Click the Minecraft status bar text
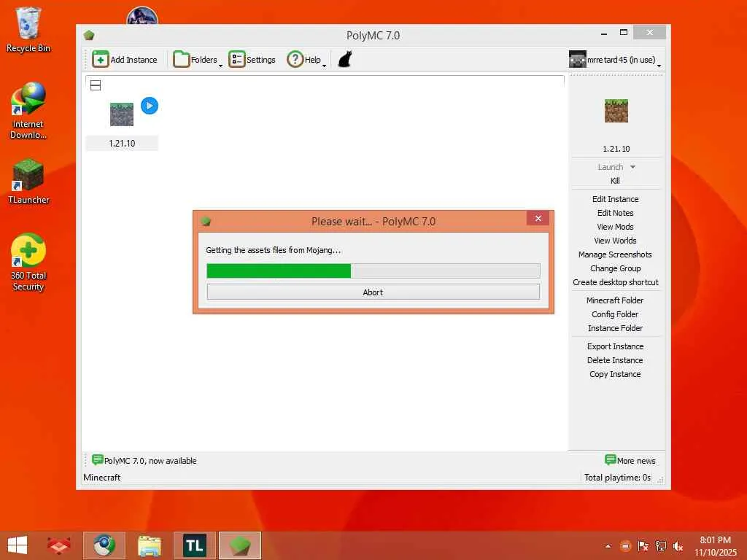The width and height of the screenshot is (747, 560). coord(101,477)
